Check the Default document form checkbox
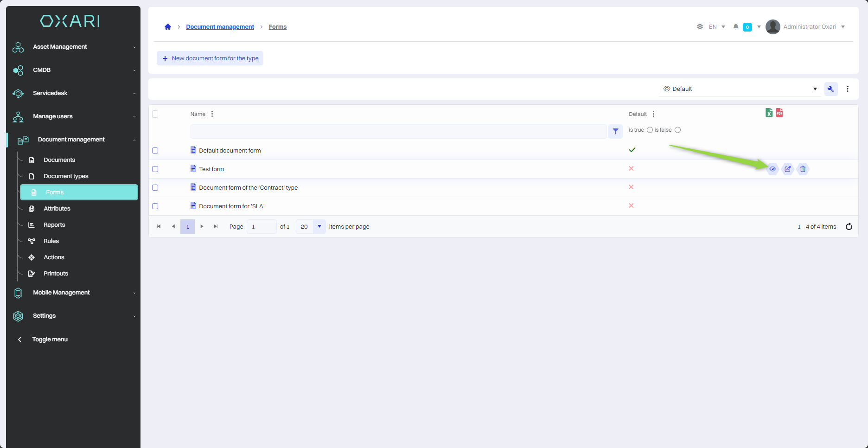The image size is (868, 448). [155, 151]
